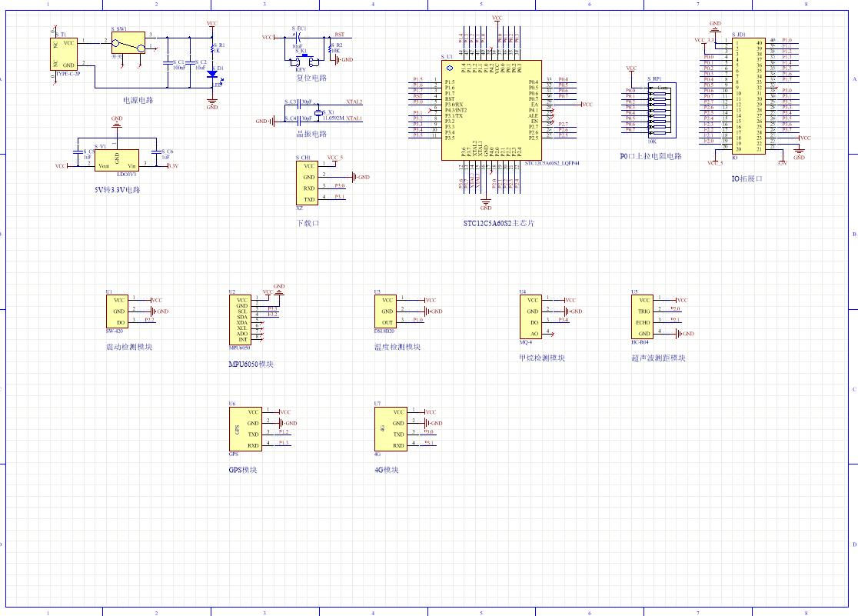Click the DS18B20 temperature sensor block
Viewport: 858px width, 616px height.
[x=387, y=311]
